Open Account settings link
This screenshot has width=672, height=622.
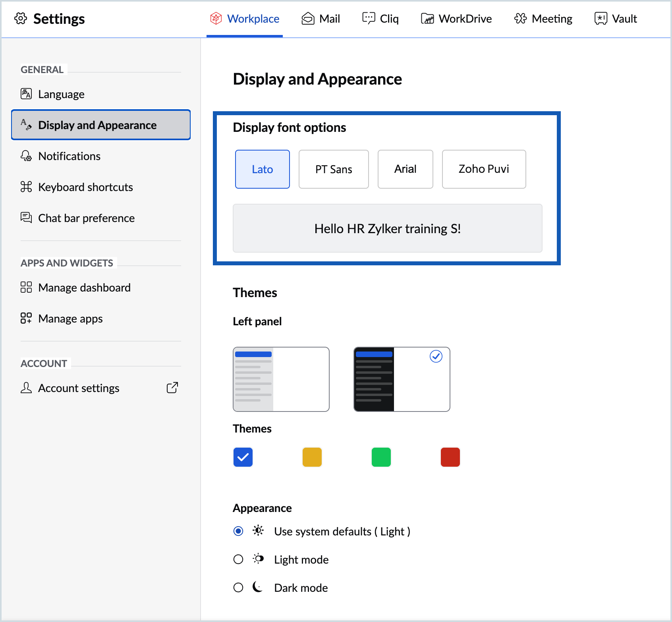point(101,388)
